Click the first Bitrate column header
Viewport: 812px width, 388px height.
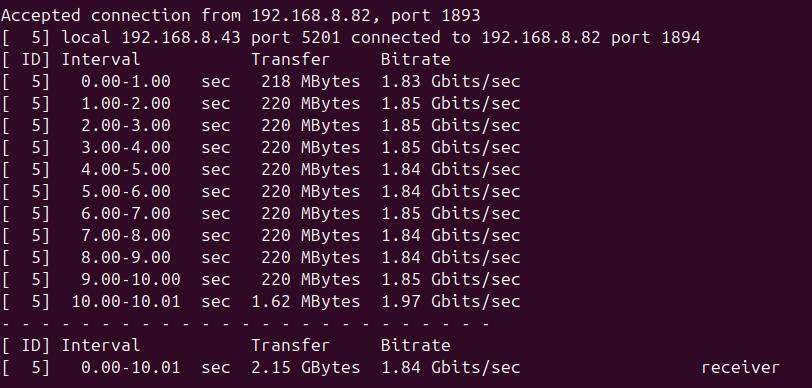pyautogui.click(x=415, y=59)
